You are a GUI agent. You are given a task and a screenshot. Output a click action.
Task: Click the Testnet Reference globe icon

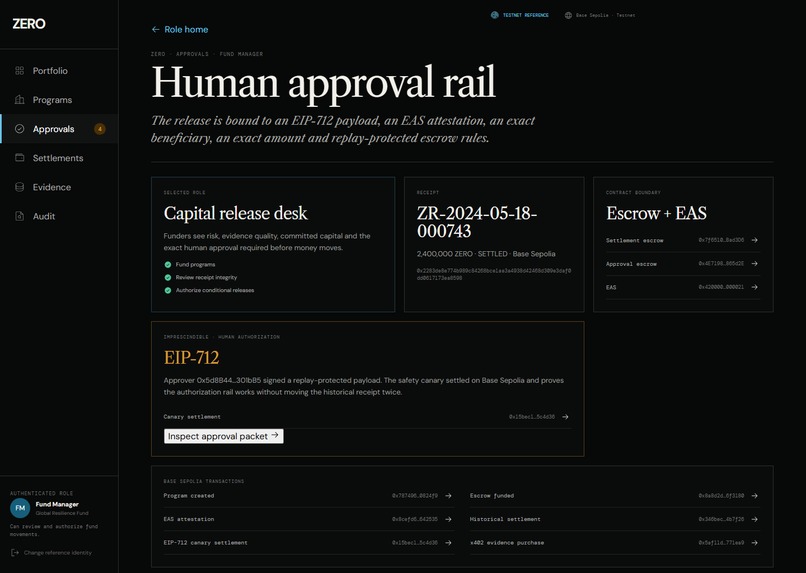coord(494,15)
